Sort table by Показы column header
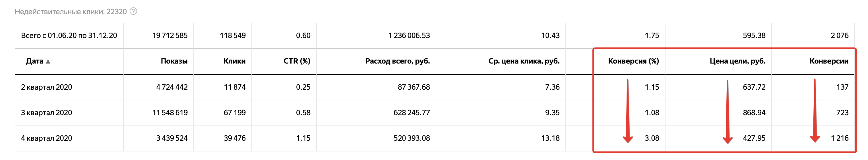The image size is (868, 160). point(174,61)
